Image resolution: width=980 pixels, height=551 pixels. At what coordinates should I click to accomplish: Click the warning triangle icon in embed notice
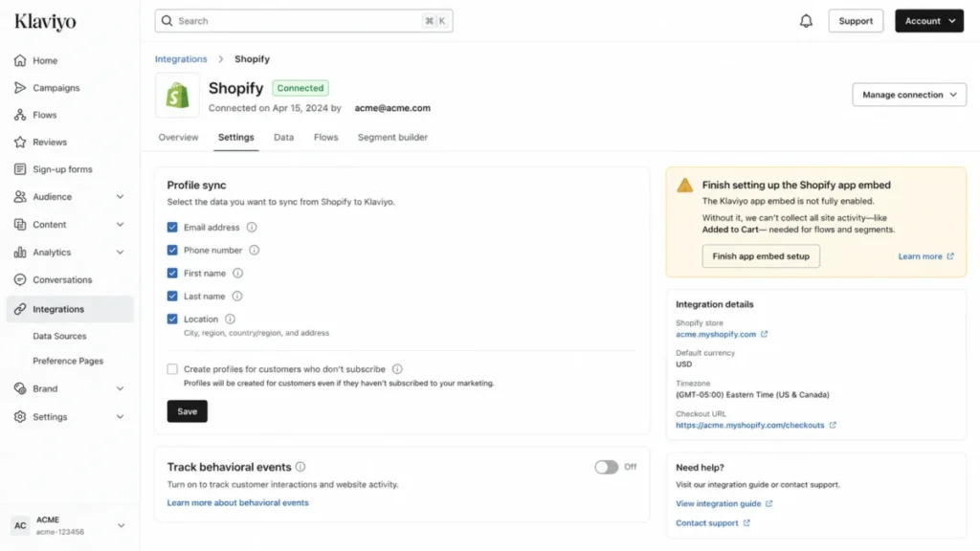pyautogui.click(x=684, y=185)
